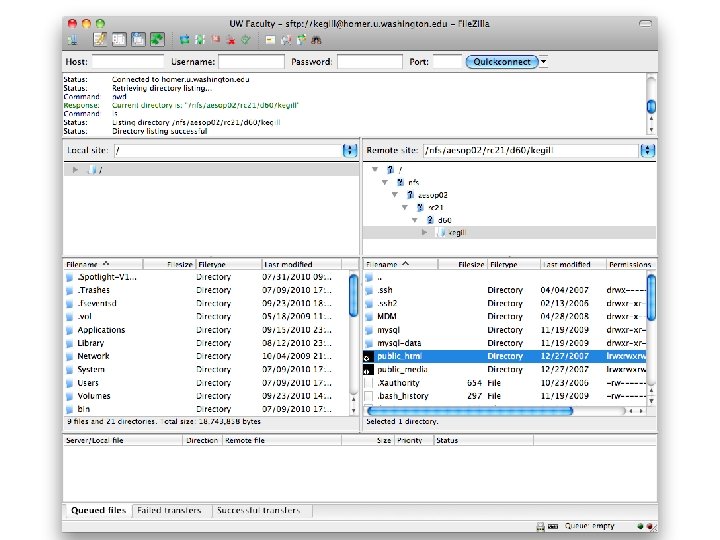This screenshot has height=540, width=720.
Task: Open the Quickconnect history dropdown arrow
Action: (544, 62)
